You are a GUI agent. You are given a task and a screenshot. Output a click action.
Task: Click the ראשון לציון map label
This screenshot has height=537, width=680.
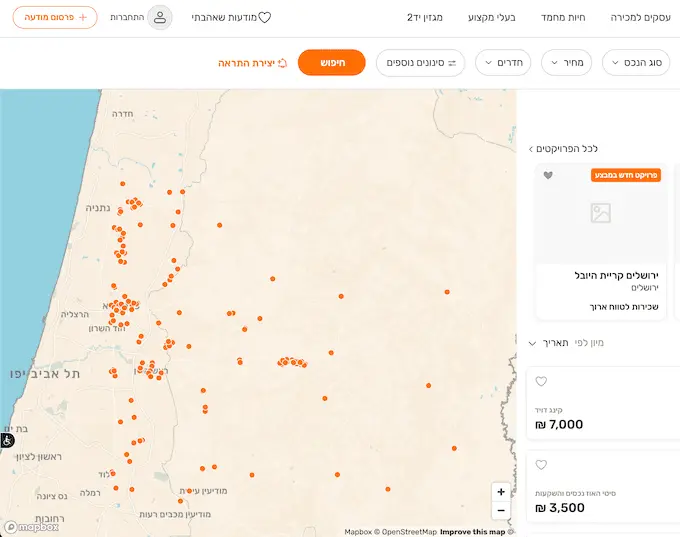pyautogui.click(x=39, y=457)
